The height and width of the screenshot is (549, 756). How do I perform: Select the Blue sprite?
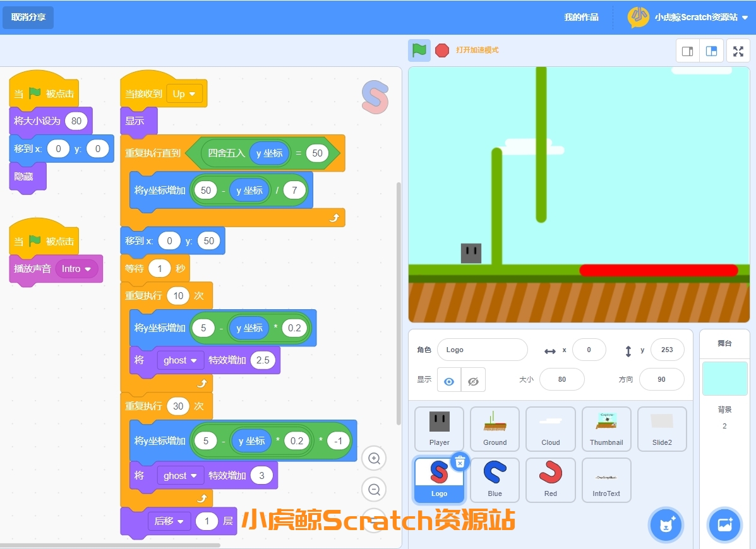click(x=495, y=480)
